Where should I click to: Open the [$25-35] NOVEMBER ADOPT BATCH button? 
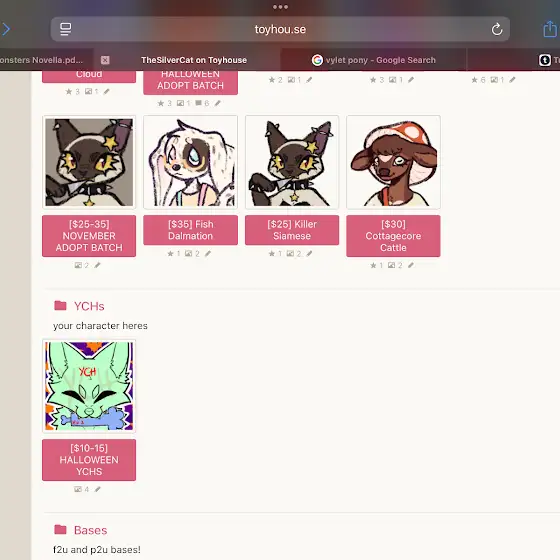[89, 236]
